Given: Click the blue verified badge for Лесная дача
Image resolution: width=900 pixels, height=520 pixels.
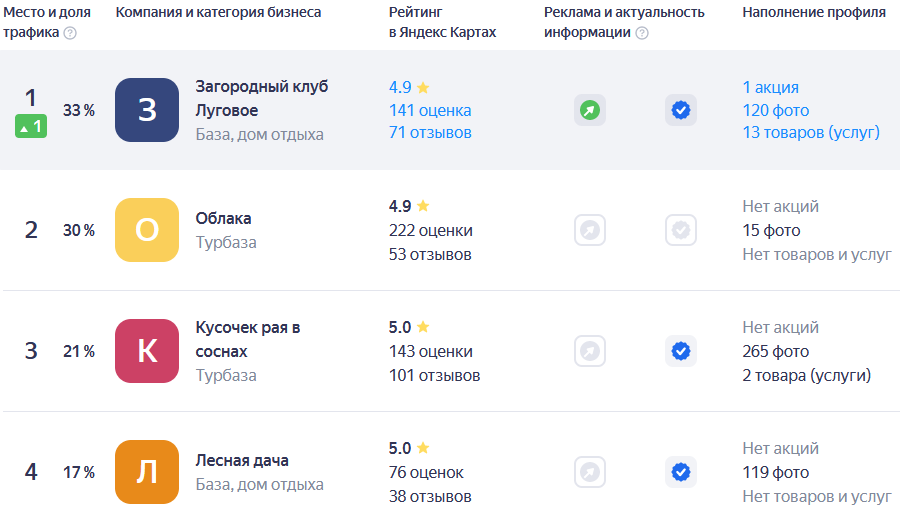Looking at the screenshot, I should click(x=681, y=472).
